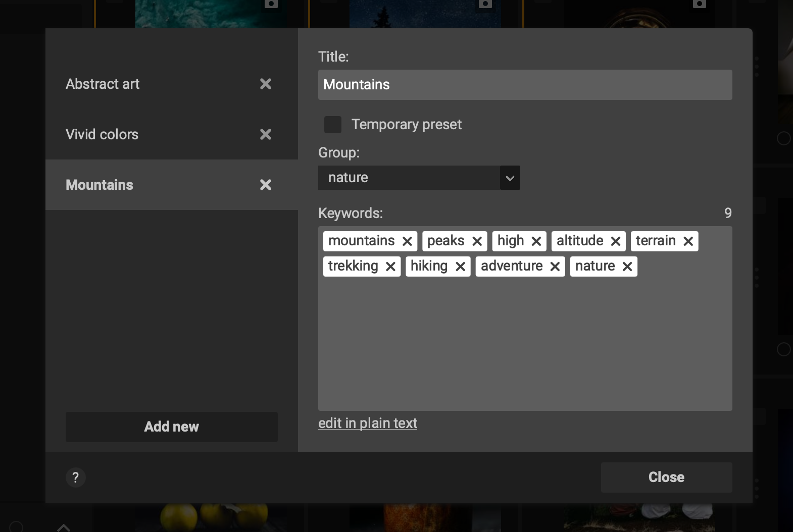Remove the nature keyword tag
This screenshot has width=793, height=532.
pyautogui.click(x=627, y=267)
